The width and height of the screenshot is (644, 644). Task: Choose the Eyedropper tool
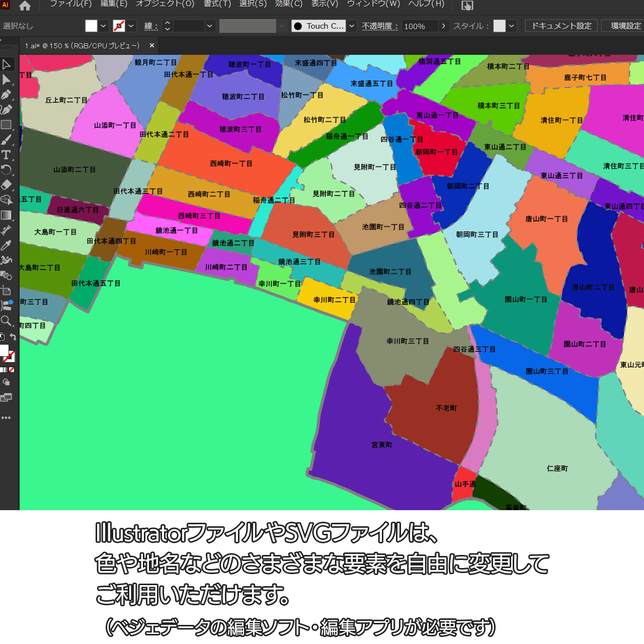(x=7, y=246)
